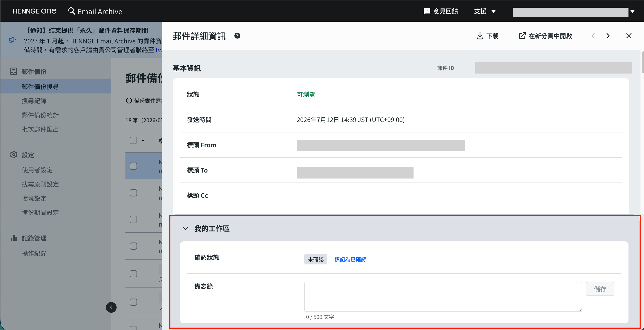The width and height of the screenshot is (644, 330).
Task: Go to previous mail arrow
Action: pos(593,36)
